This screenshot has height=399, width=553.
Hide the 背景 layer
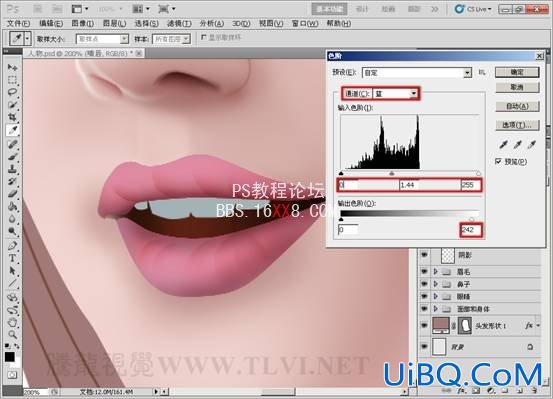click(x=424, y=347)
